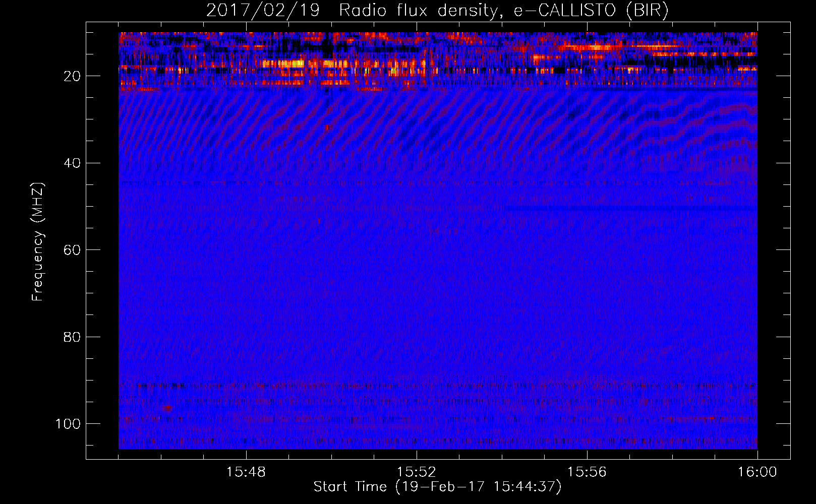This screenshot has height=504, width=816.
Task: Click the 100 frequency tick label
Action: (69, 424)
